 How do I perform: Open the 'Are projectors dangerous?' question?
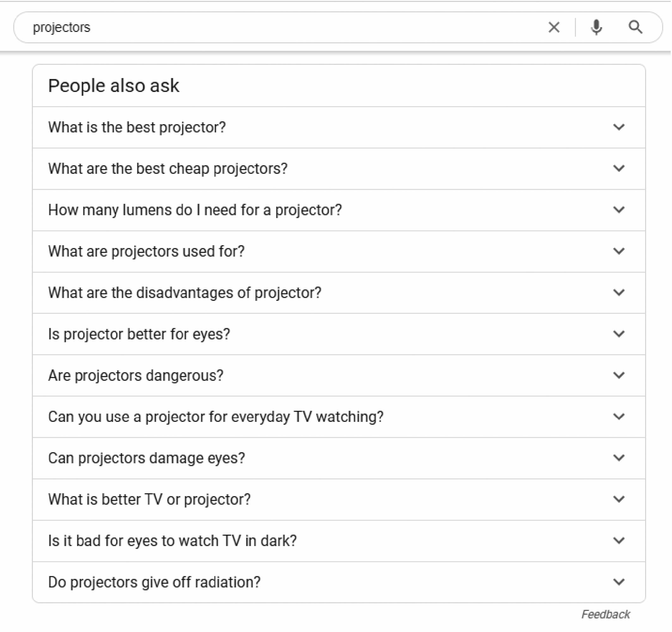click(136, 375)
